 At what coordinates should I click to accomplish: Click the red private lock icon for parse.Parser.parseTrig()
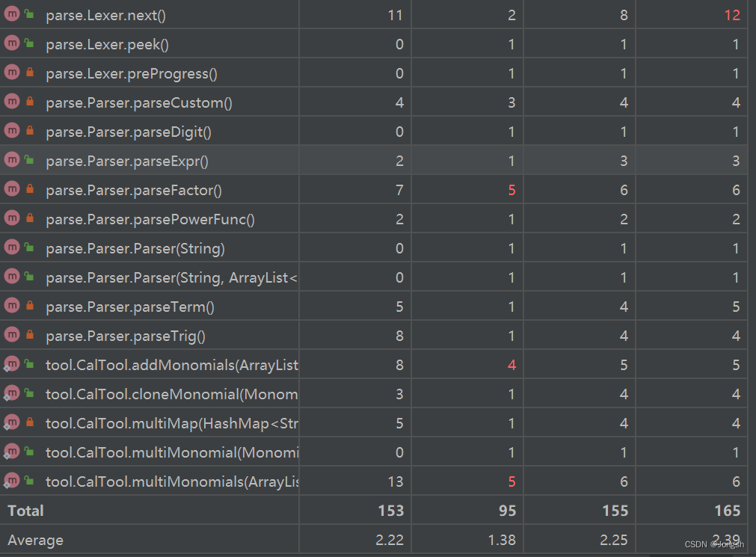coord(30,335)
